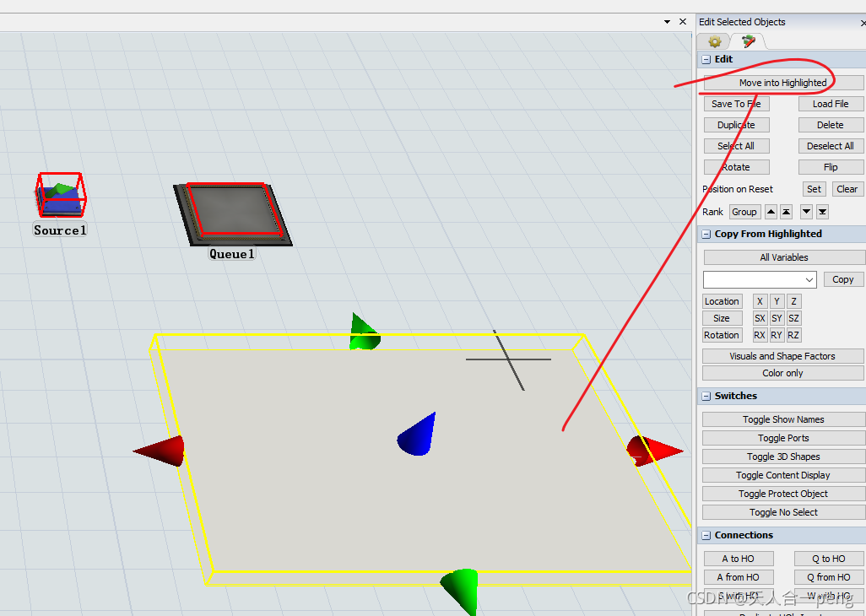Set position on reset

tap(814, 189)
